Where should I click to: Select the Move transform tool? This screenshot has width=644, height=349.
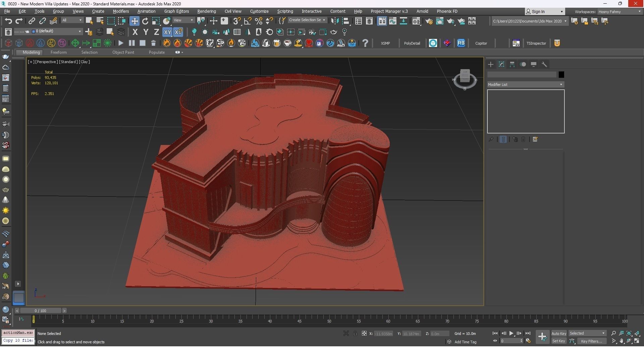pyautogui.click(x=134, y=21)
